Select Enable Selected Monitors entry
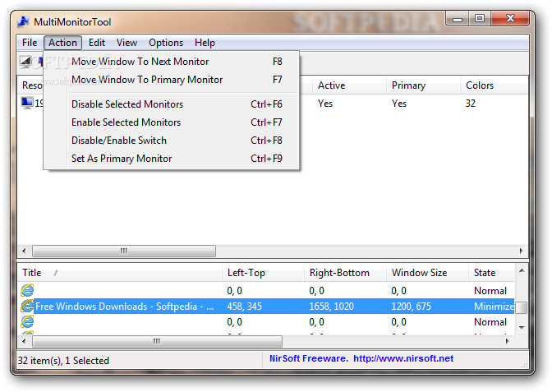The width and height of the screenshot is (552, 392). 172,122
